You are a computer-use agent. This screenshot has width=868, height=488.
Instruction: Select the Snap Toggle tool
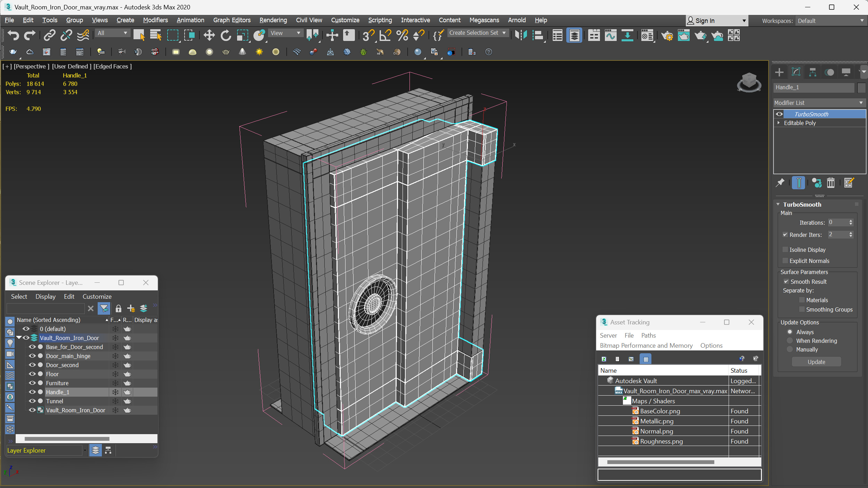click(368, 36)
